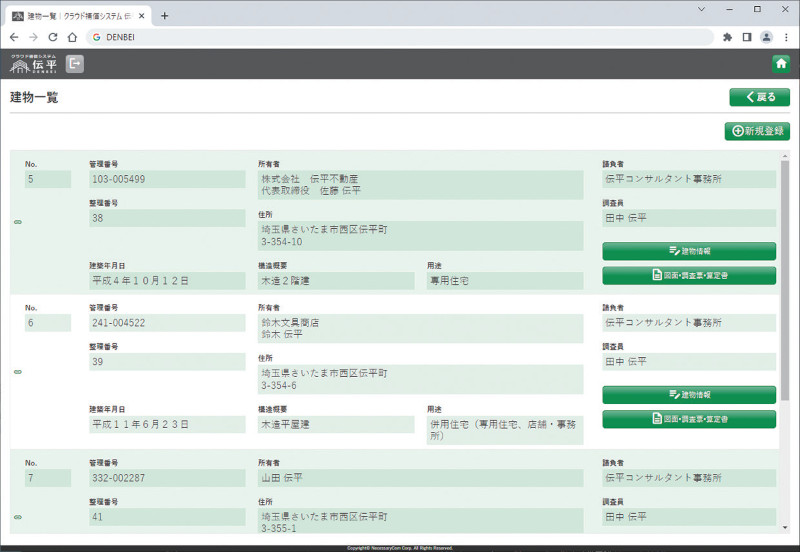This screenshot has width=800, height=552.
Task: Open a new browser tab
Action: (165, 15)
